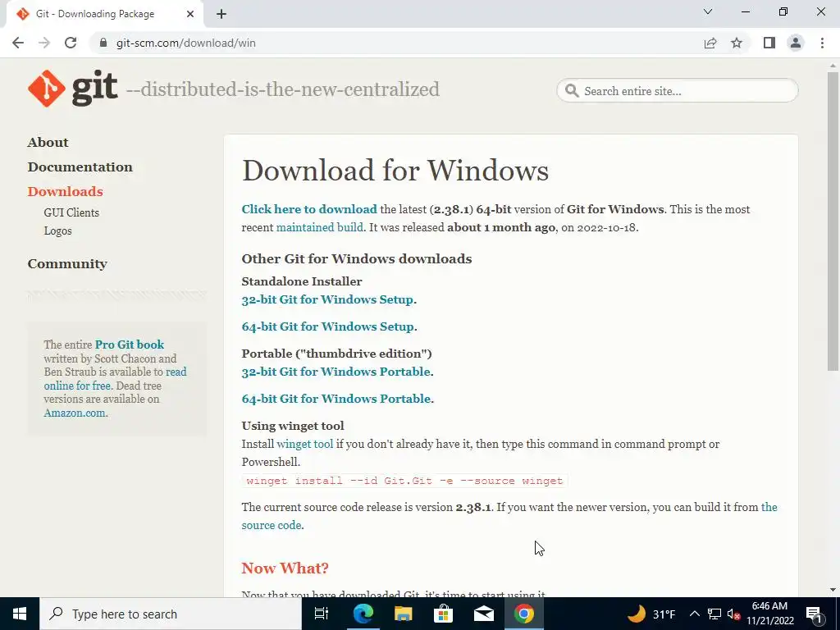Close the Git Downloading Package tab
This screenshot has height=630, width=840.
point(190,14)
